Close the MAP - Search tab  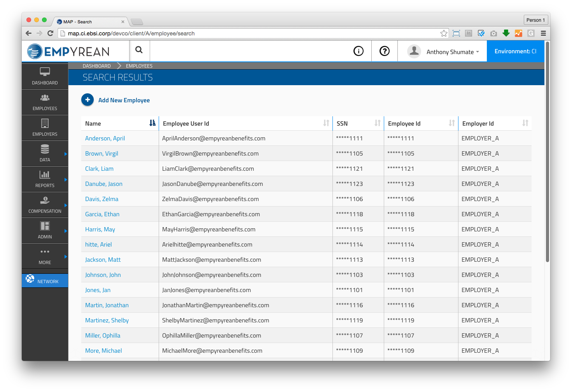pyautogui.click(x=123, y=22)
